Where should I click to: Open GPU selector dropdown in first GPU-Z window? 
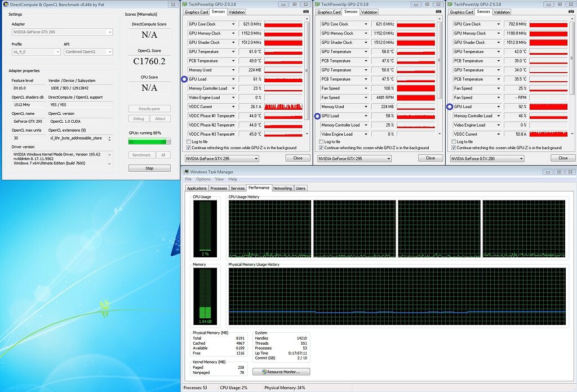coord(222,158)
